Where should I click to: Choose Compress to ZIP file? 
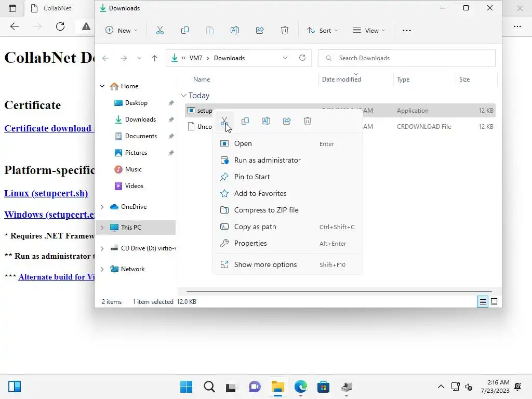click(x=287, y=210)
